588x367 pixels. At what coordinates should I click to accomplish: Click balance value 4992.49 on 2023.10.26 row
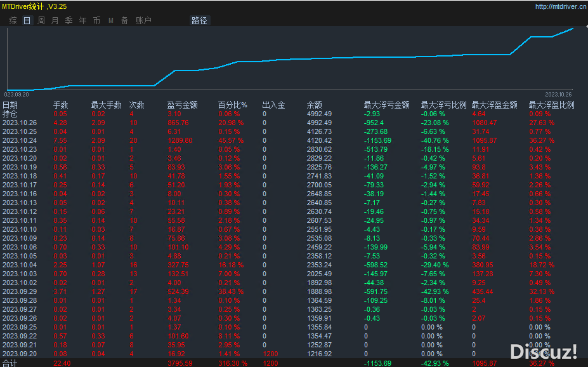coord(319,123)
